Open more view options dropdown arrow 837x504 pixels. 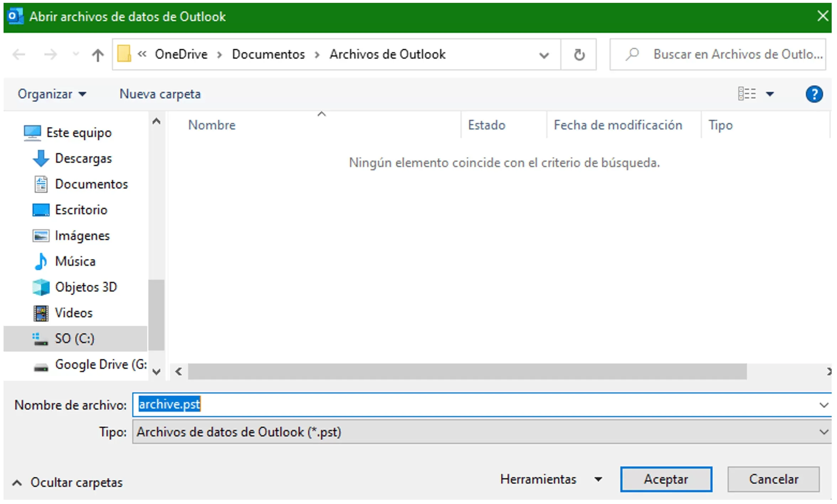pyautogui.click(x=770, y=94)
